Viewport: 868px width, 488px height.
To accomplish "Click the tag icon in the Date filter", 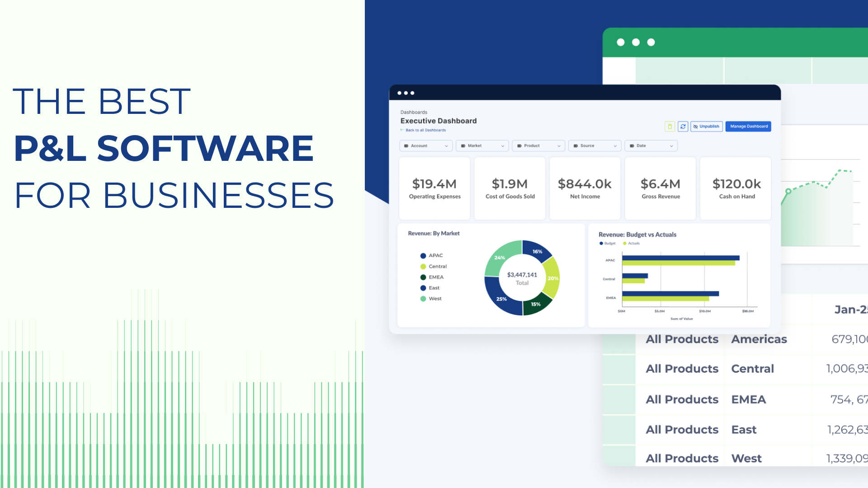I will coord(632,145).
